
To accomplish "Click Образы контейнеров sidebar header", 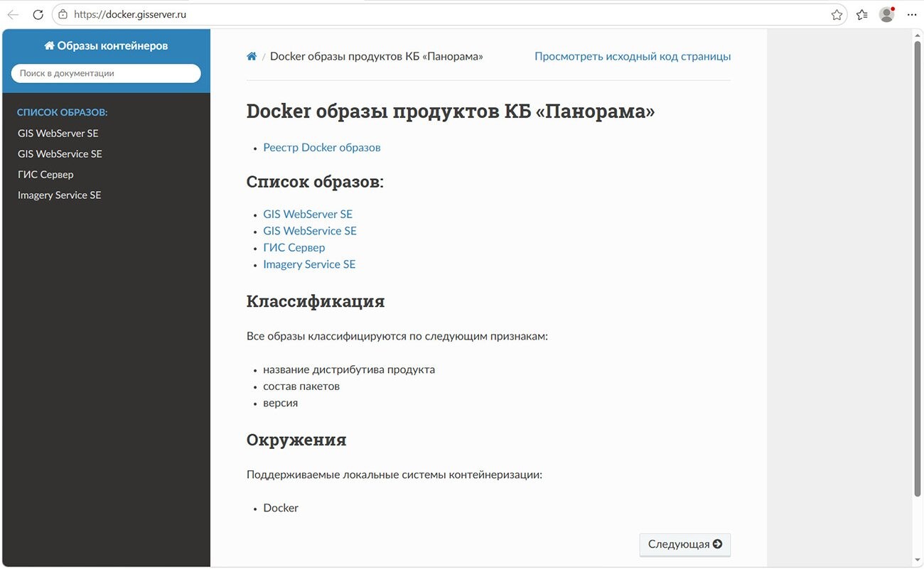I will 106,45.
